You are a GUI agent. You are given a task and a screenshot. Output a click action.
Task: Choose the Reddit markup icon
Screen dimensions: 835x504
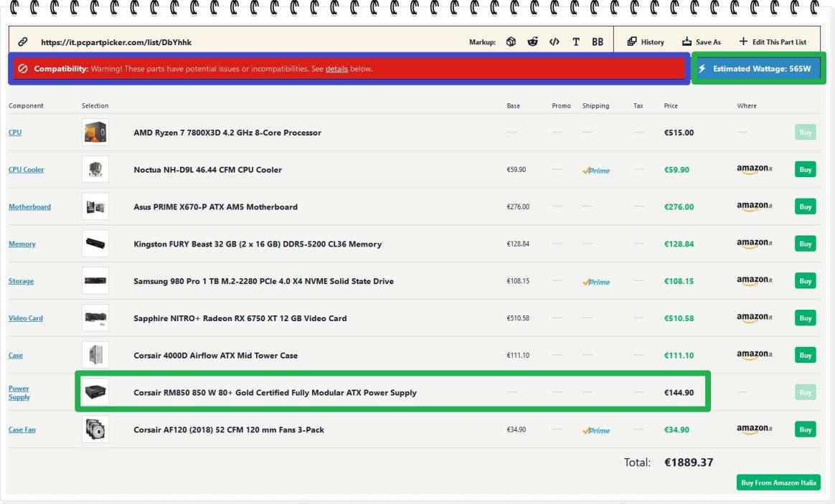tap(532, 42)
